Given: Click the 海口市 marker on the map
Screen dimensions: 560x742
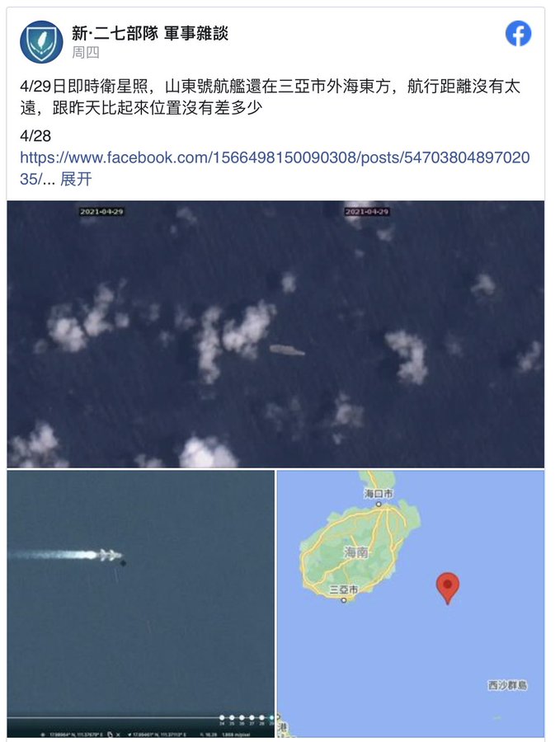Looking at the screenshot, I should [379, 504].
